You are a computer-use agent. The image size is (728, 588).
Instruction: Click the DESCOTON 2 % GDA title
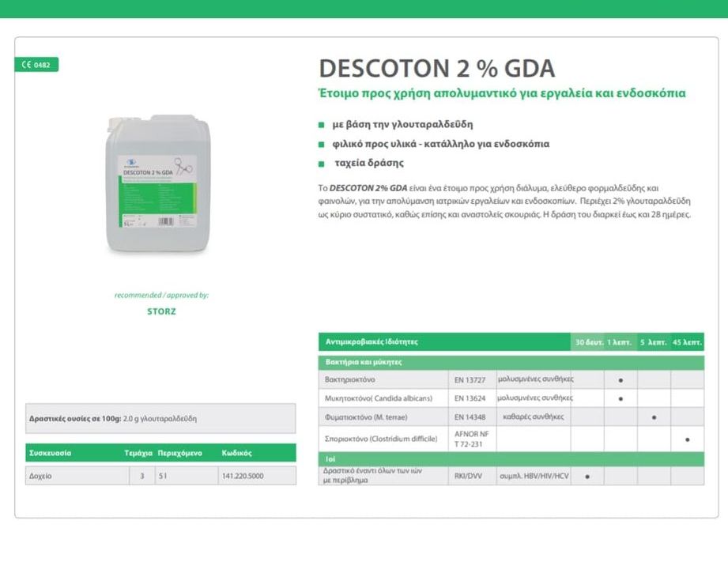436,68
